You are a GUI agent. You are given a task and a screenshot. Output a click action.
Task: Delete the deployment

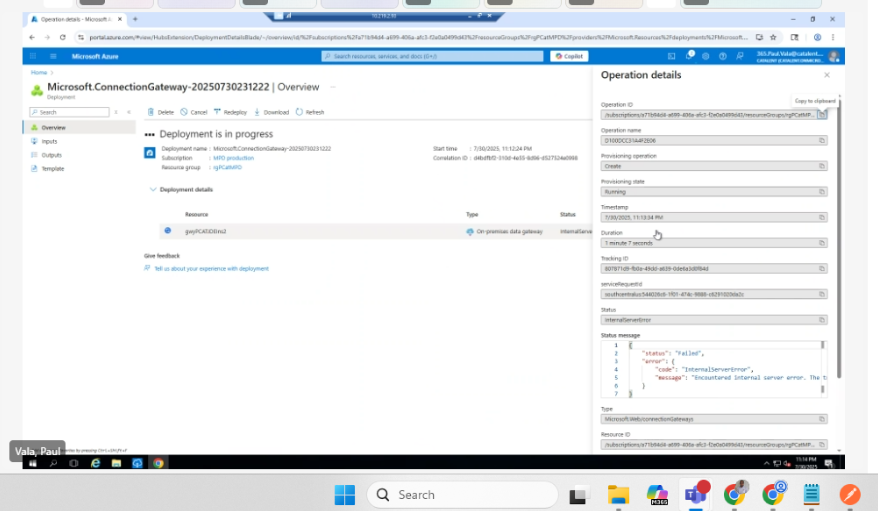[160, 112]
